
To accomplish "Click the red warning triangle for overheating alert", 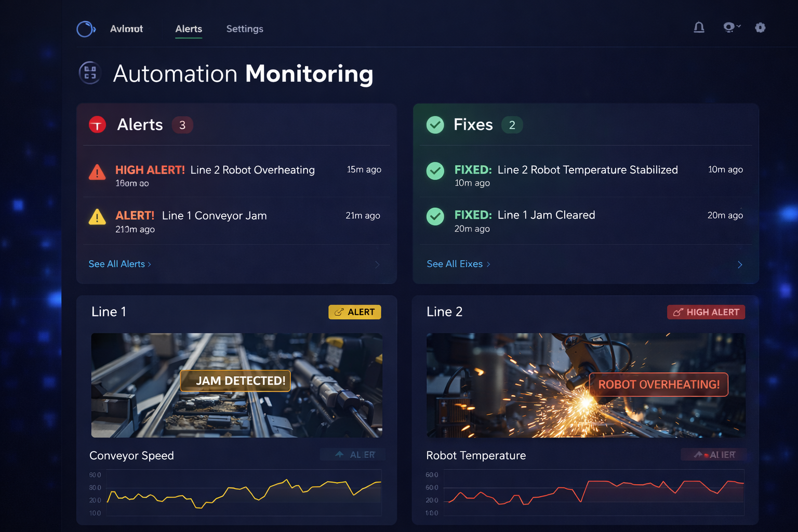I will click(x=97, y=172).
